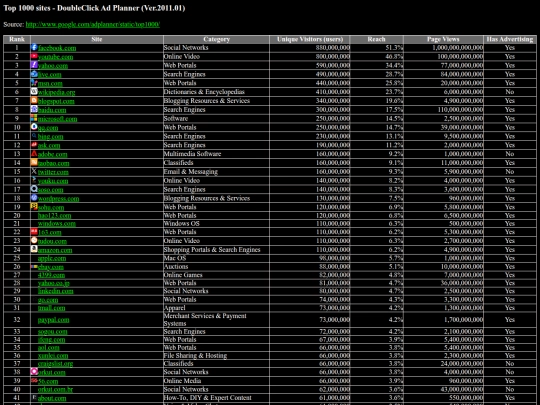The width and height of the screenshot is (540, 405).
Task: Select the Auctions category cell
Action: coord(216,267)
